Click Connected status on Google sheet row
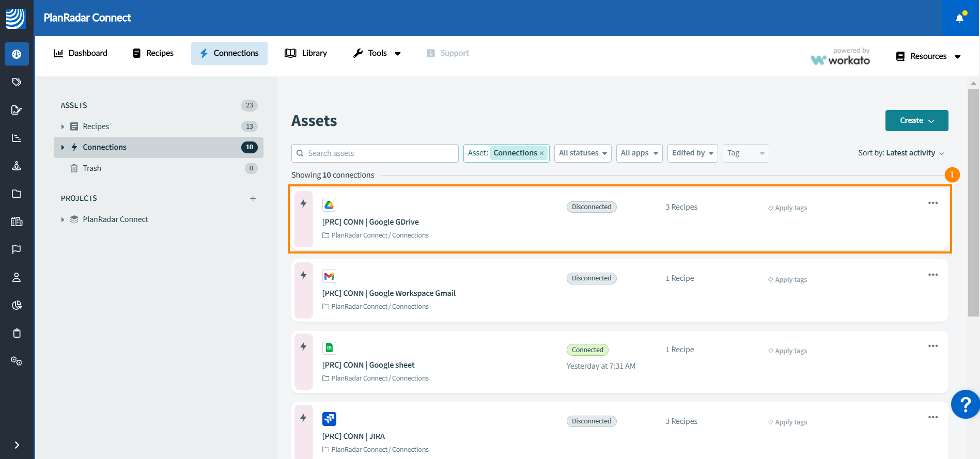This screenshot has width=980, height=459. point(587,350)
